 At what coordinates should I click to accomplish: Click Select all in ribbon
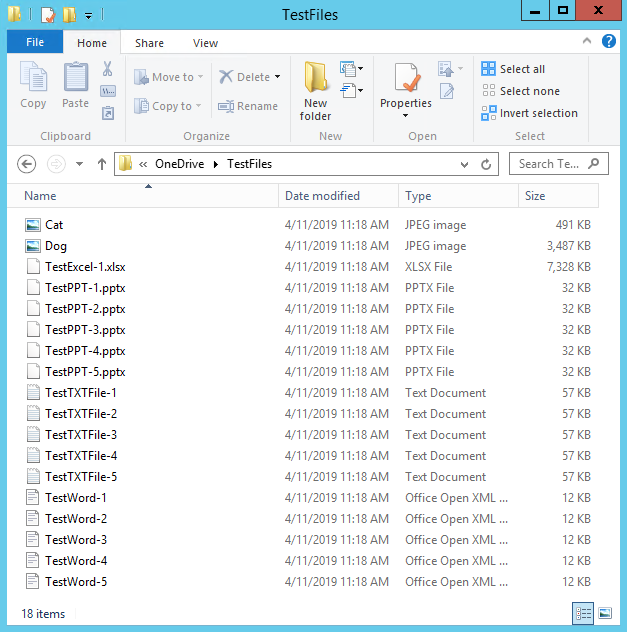[x=513, y=69]
